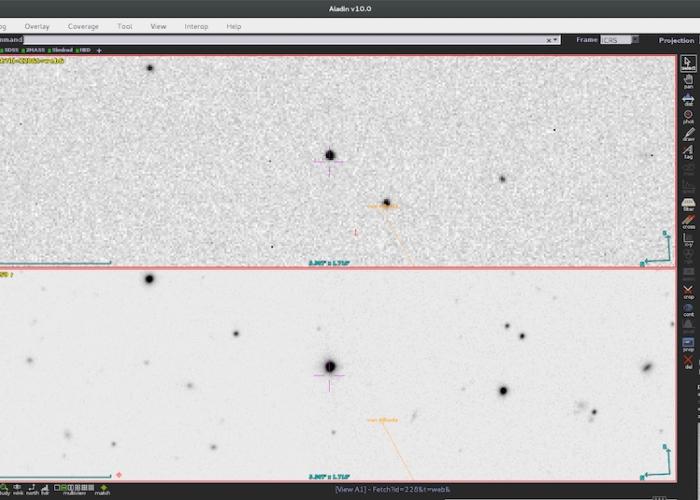Select the pan hand tool
Viewport: 700px width, 500px height.
pyautogui.click(x=688, y=81)
